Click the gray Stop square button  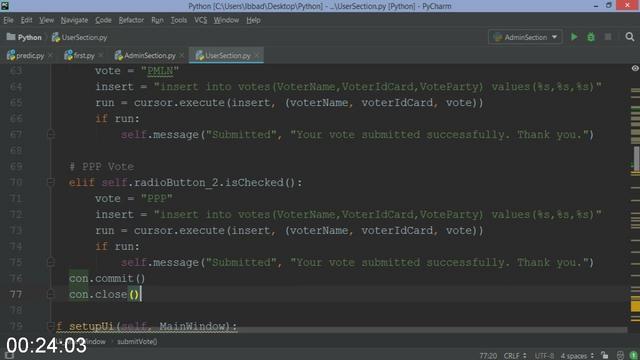(x=608, y=37)
